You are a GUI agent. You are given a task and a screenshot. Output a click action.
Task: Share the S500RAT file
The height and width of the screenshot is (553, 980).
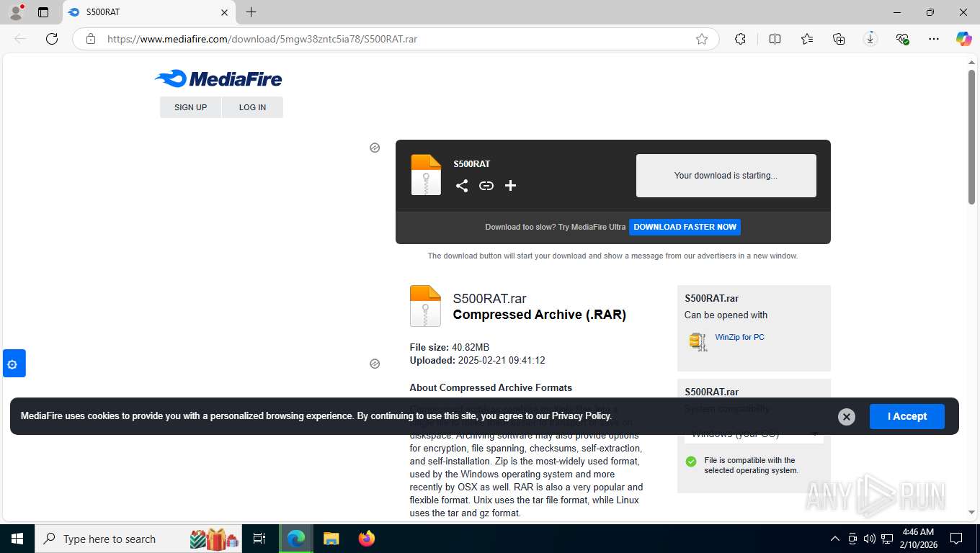[462, 186]
